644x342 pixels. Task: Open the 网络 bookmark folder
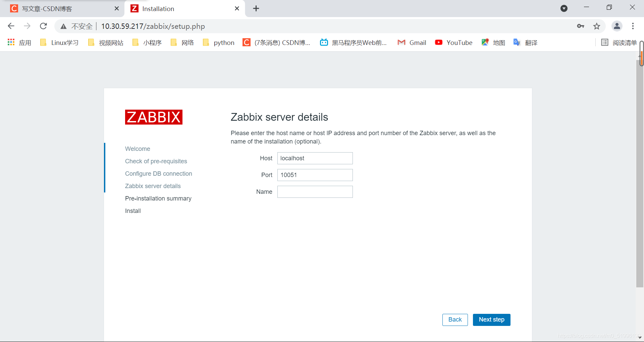[182, 43]
